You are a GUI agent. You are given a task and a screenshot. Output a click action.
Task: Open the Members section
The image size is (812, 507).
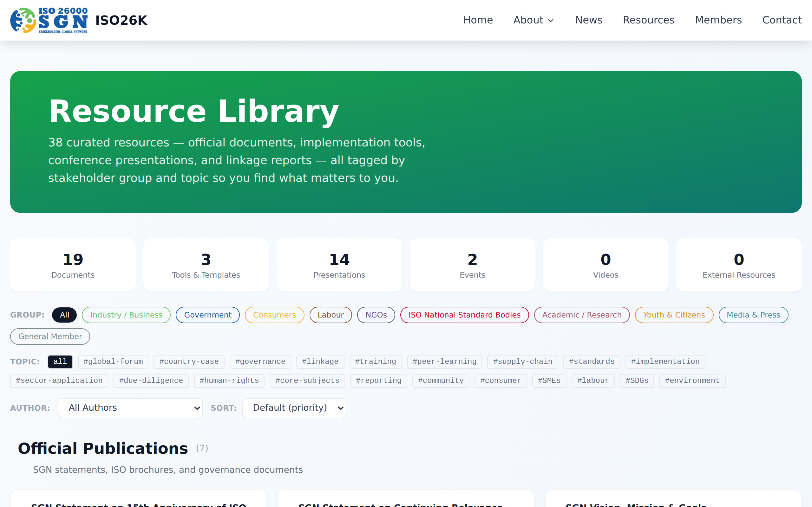[x=718, y=20]
